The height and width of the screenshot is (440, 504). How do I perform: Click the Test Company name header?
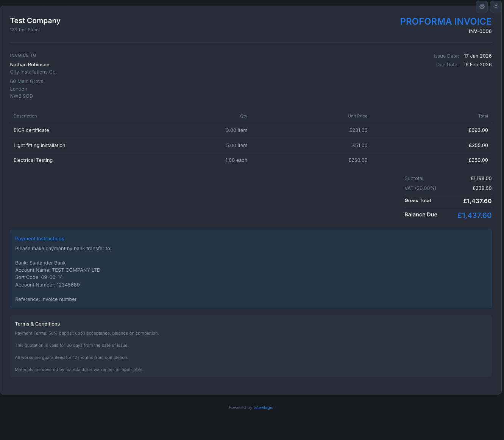[x=35, y=20]
